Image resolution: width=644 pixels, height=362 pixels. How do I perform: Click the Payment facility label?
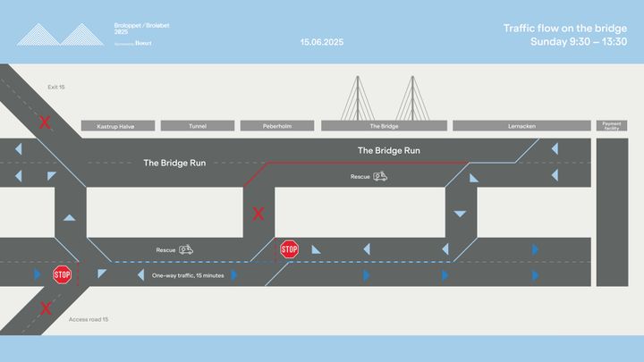(x=612, y=126)
